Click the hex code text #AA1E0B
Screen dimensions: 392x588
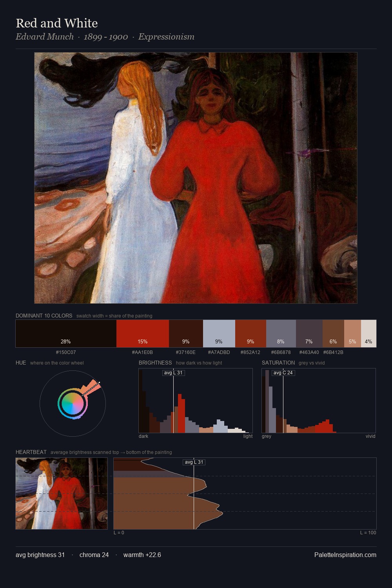143,352
